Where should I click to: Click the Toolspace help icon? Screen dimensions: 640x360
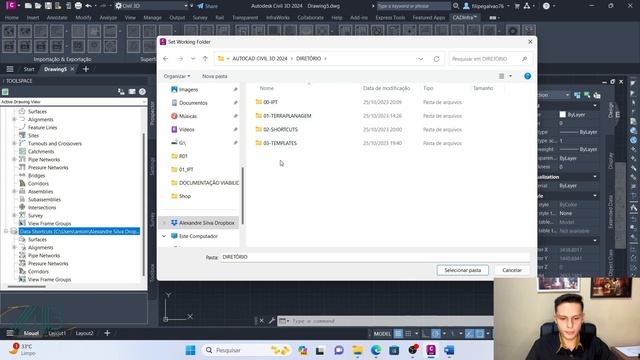pyautogui.click(x=142, y=92)
